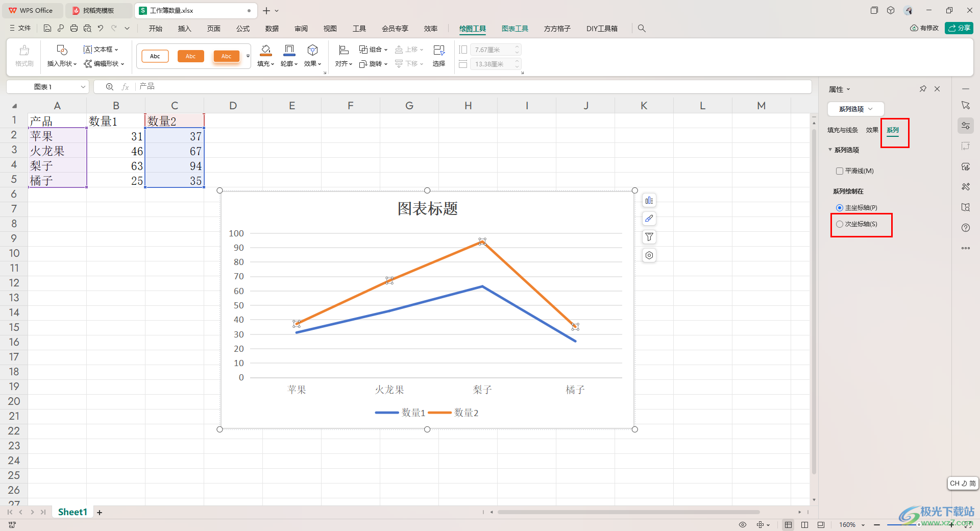Click the Print icon in quick toolbar
This screenshot has height=531, width=980.
74,29
